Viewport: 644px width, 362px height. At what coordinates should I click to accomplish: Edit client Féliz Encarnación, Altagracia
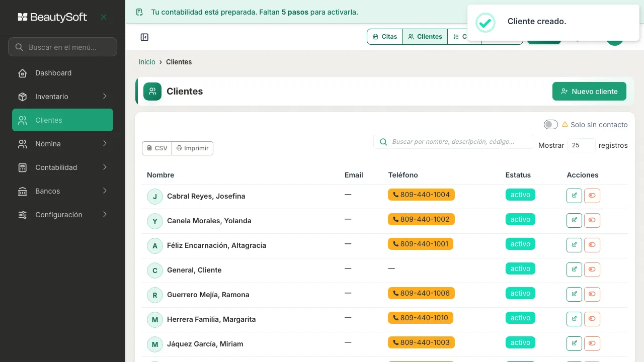(x=574, y=245)
